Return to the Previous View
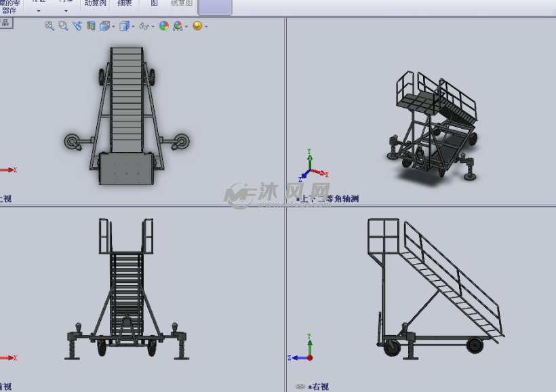Screen dimensions: 556x392 (77, 26)
